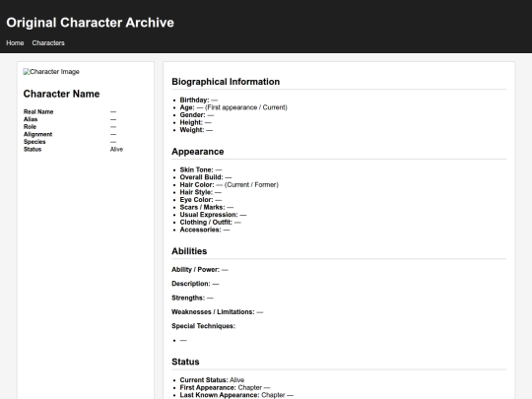
Task: Click the Alive value in the sidebar
Action: click(x=116, y=150)
